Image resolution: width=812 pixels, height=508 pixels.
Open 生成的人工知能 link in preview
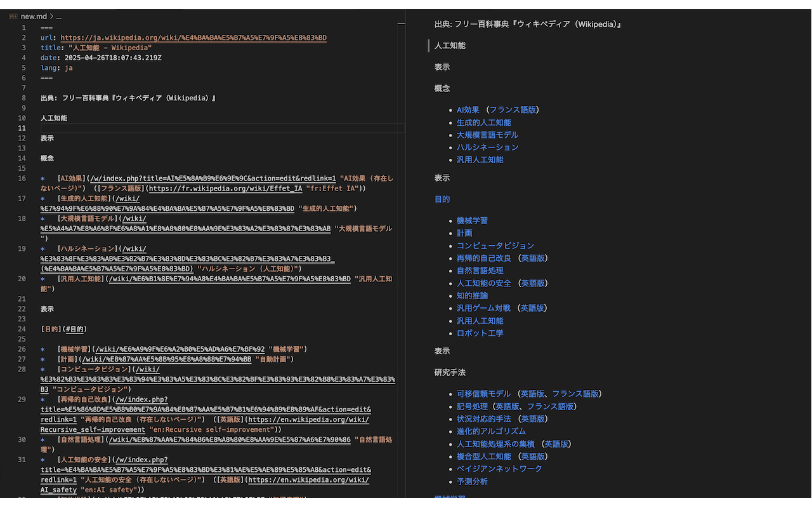coord(483,123)
